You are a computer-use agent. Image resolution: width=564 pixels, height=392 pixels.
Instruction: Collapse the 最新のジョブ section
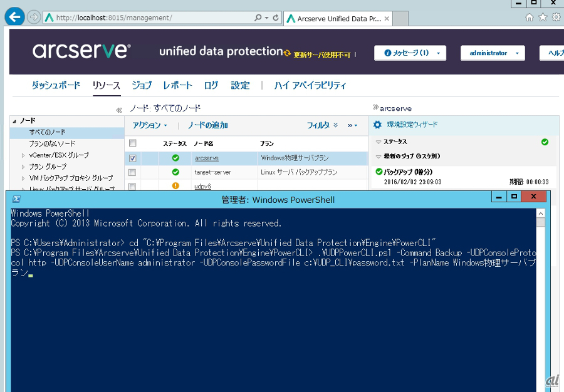(379, 157)
